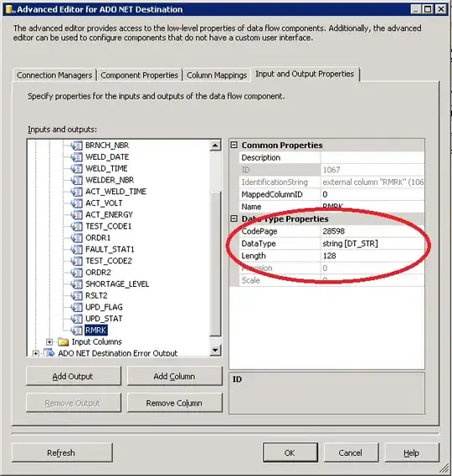Image resolution: width=452 pixels, height=476 pixels.
Task: Collapse the Common Properties section
Action: point(234,145)
